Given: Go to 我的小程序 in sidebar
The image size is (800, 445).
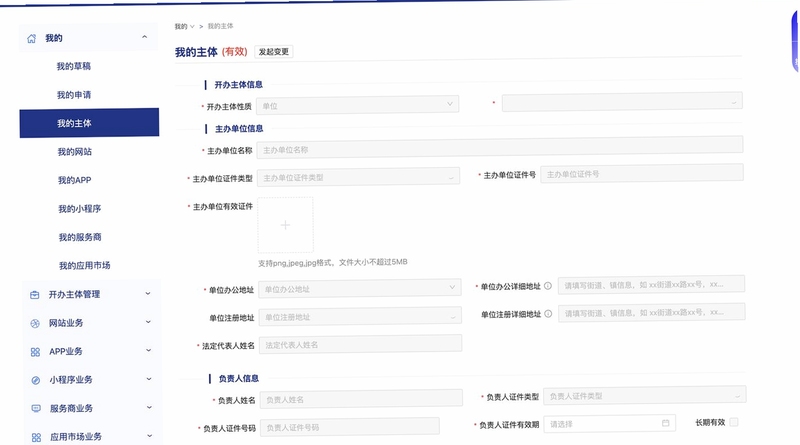Looking at the screenshot, I should [80, 209].
